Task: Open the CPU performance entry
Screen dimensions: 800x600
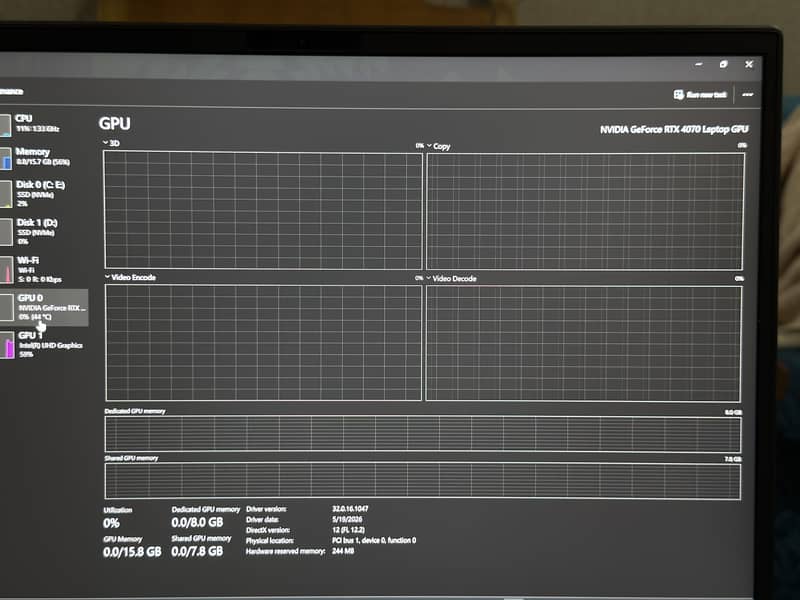Action: click(x=43, y=124)
